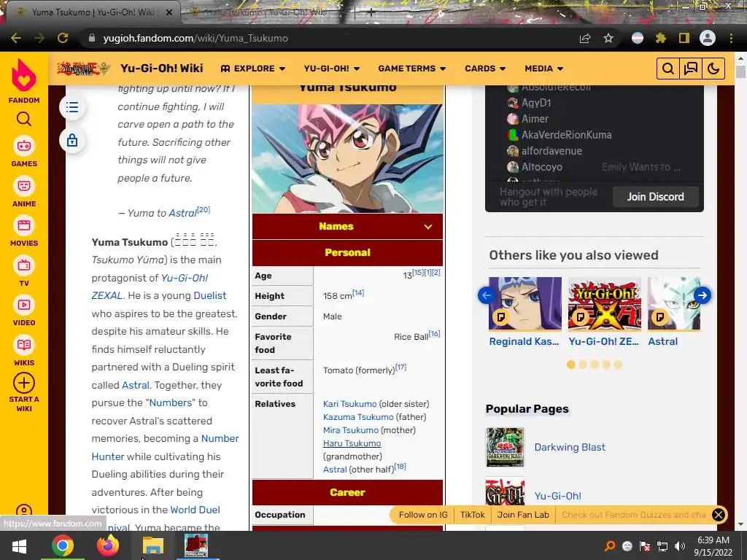Collapse the Career infobox section
Screen dimensions: 747x560
tap(347, 492)
